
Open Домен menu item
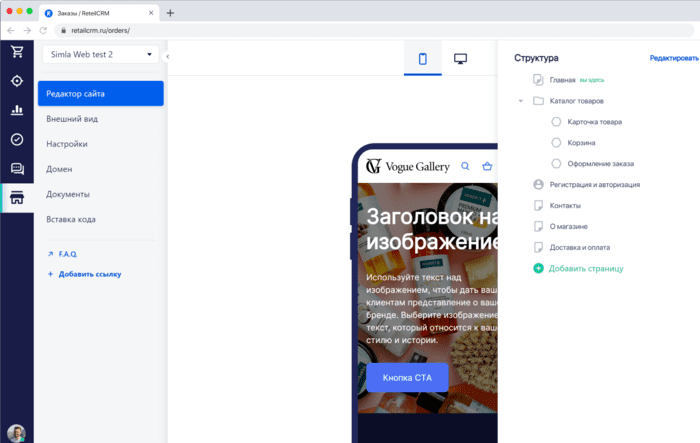click(59, 169)
